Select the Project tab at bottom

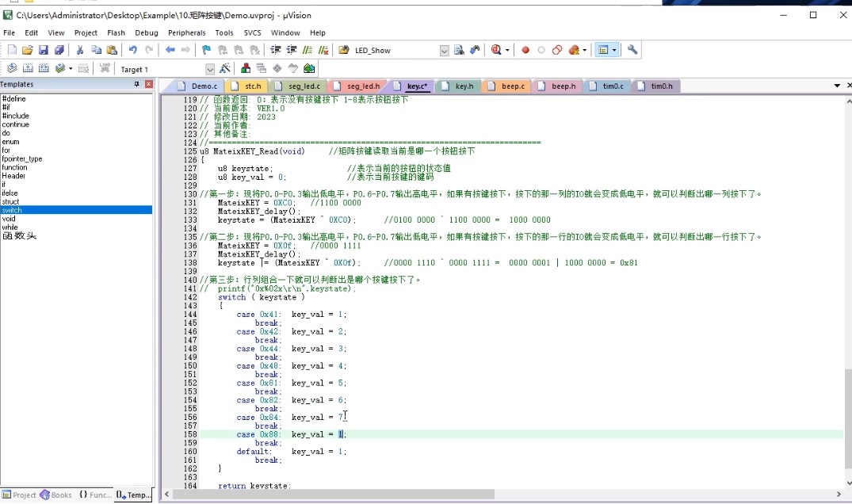(x=19, y=494)
